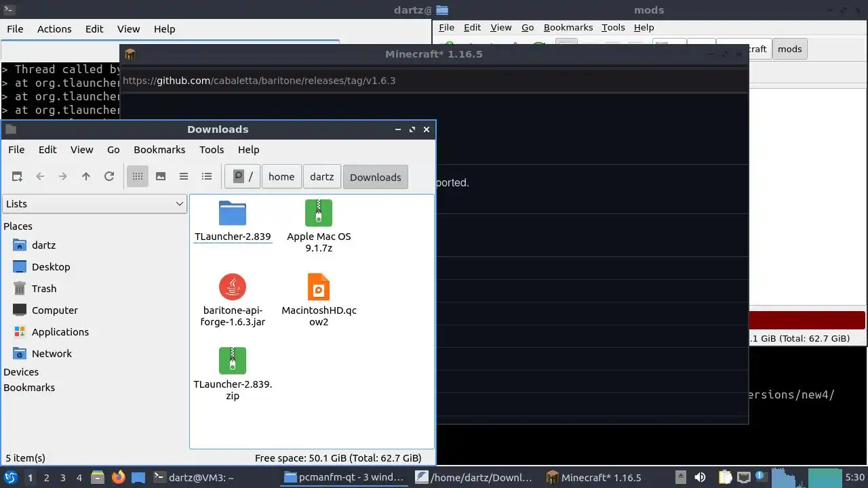Open Edit menu in terminal window
Viewport: 868px width, 488px height.
click(94, 29)
